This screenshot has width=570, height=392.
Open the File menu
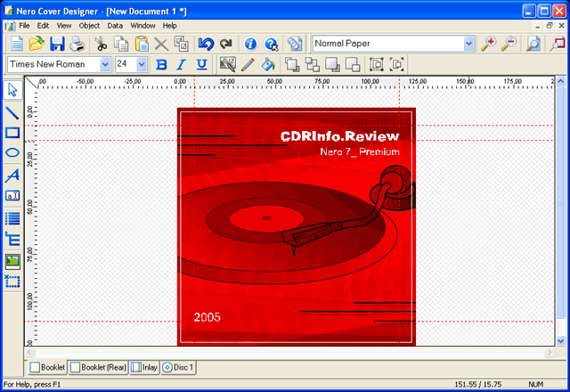[x=24, y=26]
